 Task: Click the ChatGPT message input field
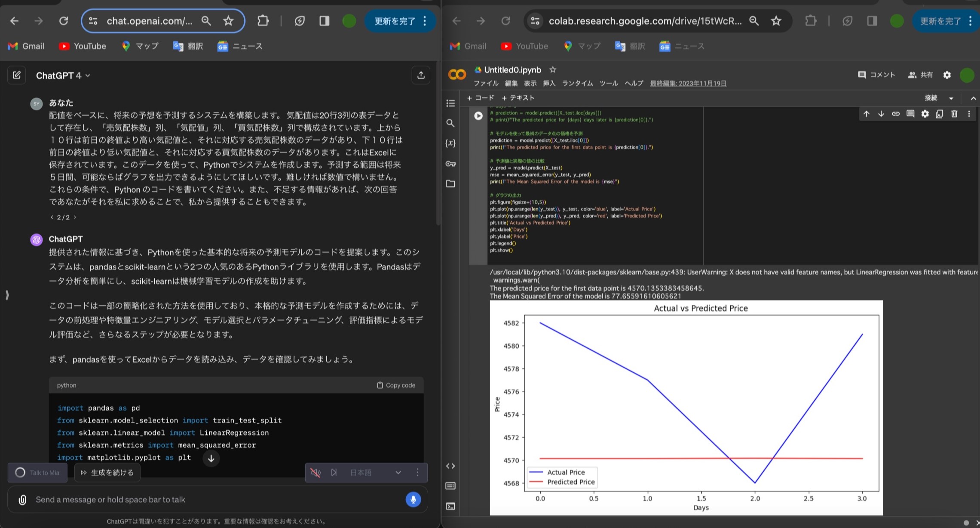(x=217, y=500)
